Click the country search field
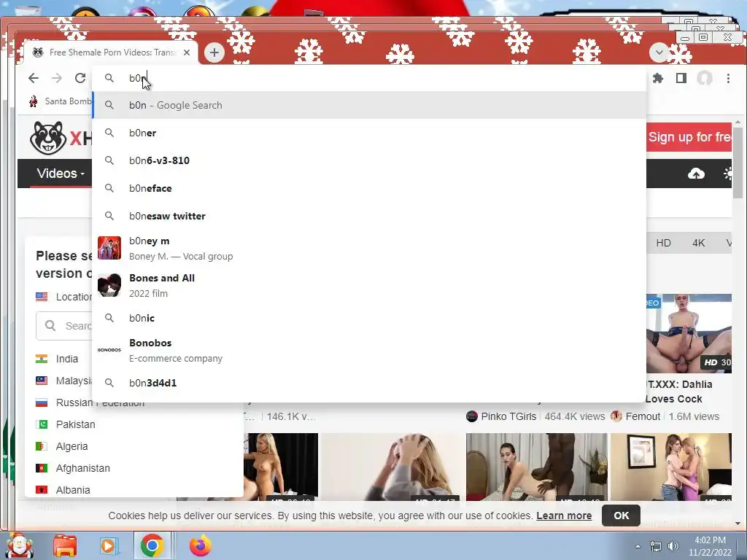The height and width of the screenshot is (560, 747). point(64,326)
